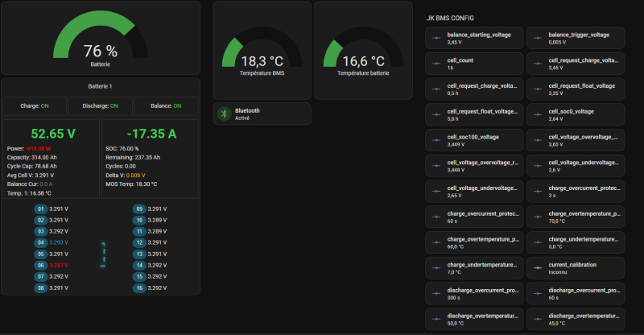Click icon of charge_undertemperature tile showing 5,0 °C

538,242
